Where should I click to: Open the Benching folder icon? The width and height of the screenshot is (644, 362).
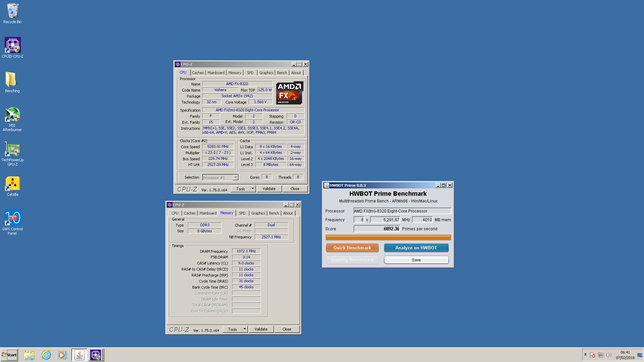(x=12, y=82)
